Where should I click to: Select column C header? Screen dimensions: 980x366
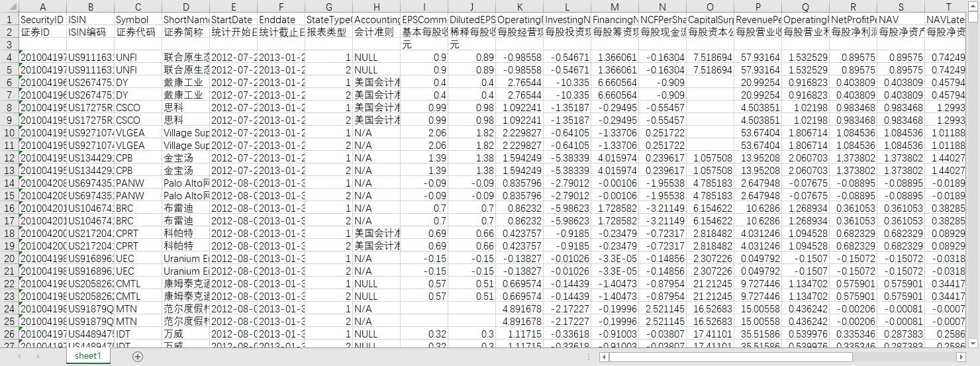click(x=138, y=7)
